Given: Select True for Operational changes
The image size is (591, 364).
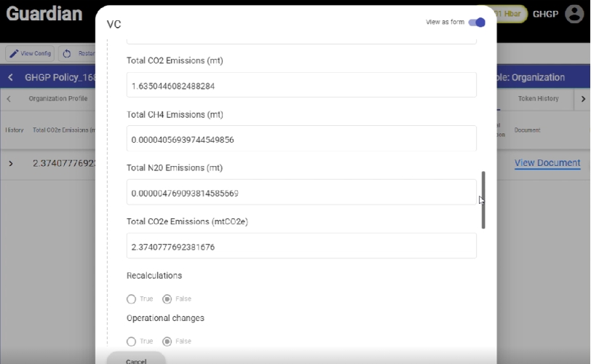Looking at the screenshot, I should [x=131, y=341].
